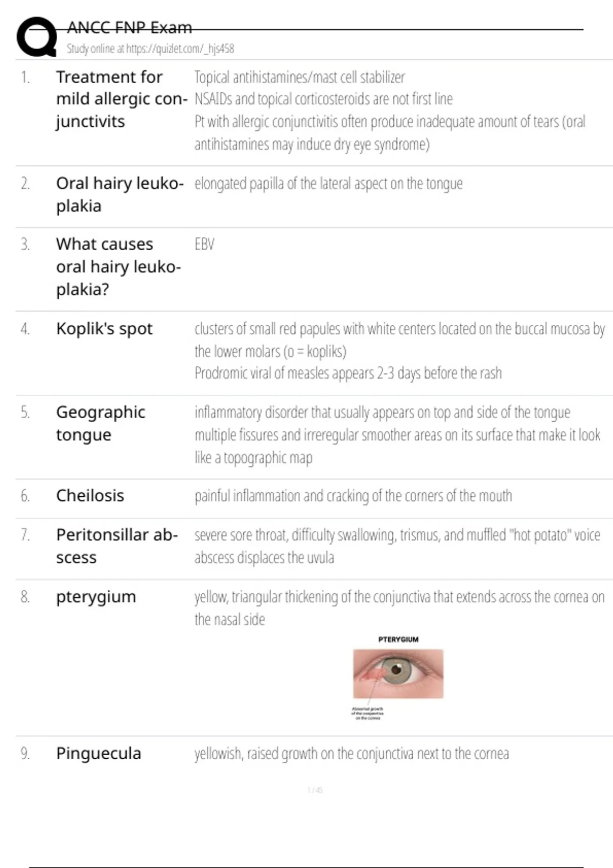Screen dimensions: 613x868
Task: Select the 'Oral hairy leukoplakia' term
Action: (x=119, y=195)
